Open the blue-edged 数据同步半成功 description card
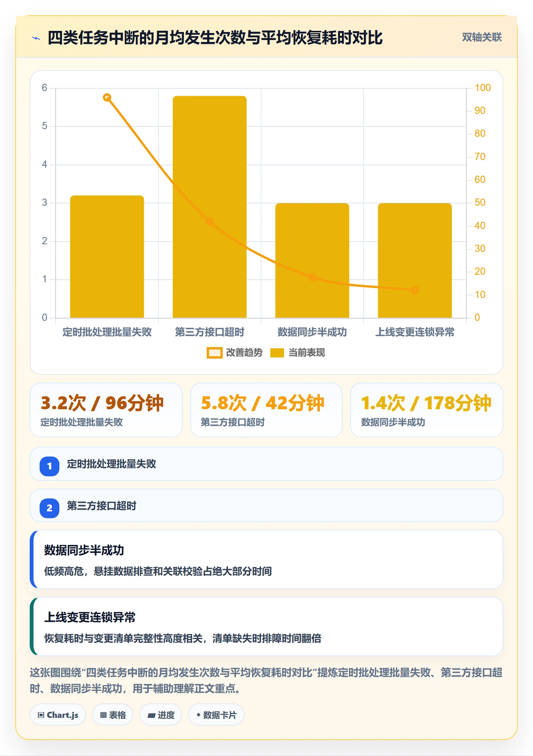Screen dimensions: 533x756 pyautogui.click(x=266, y=559)
